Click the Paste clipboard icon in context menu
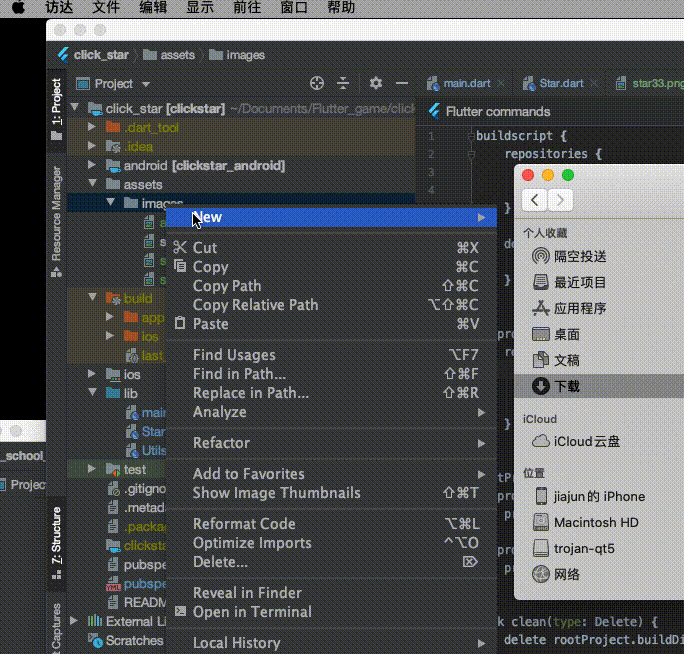This screenshot has height=654, width=684. (x=180, y=323)
